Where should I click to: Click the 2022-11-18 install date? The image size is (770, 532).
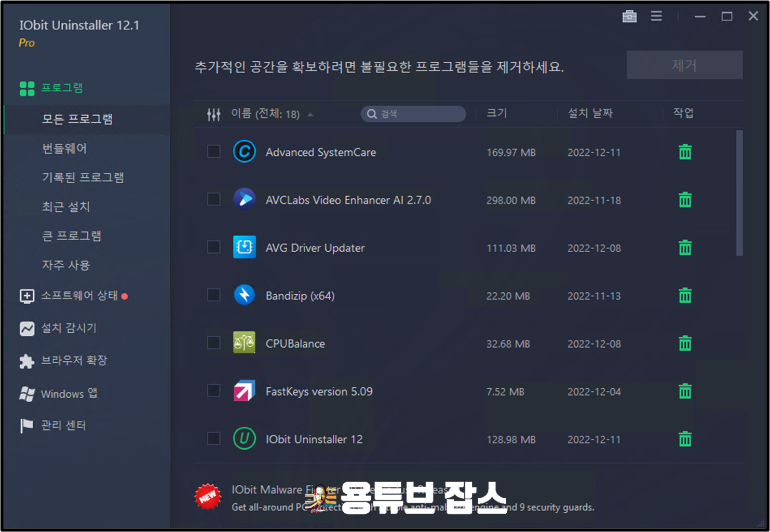tap(594, 200)
